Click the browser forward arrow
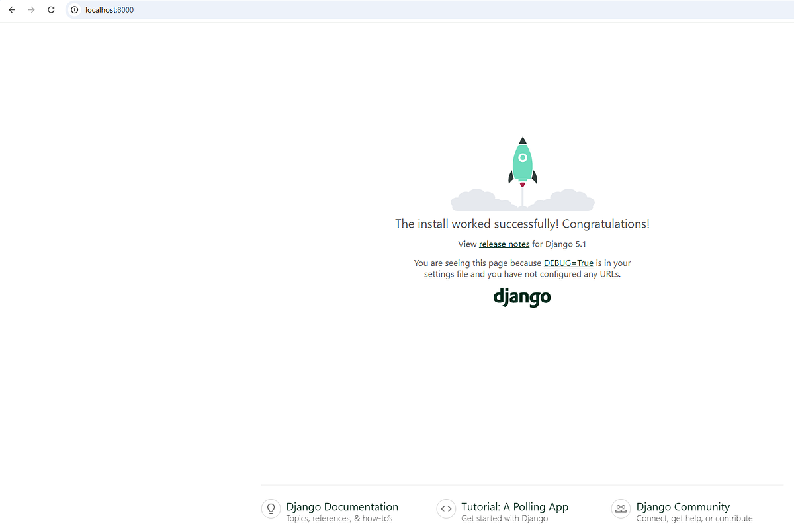 pos(31,10)
